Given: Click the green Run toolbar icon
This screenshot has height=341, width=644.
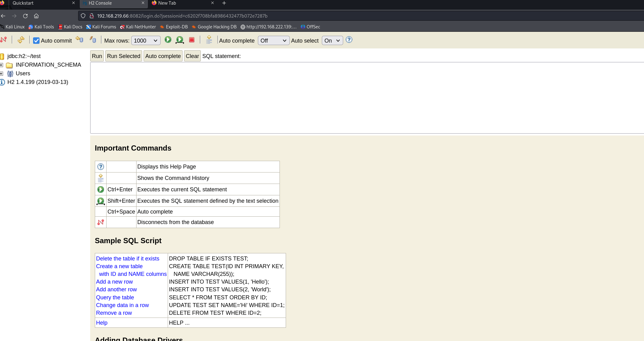Looking at the screenshot, I should click(x=168, y=40).
